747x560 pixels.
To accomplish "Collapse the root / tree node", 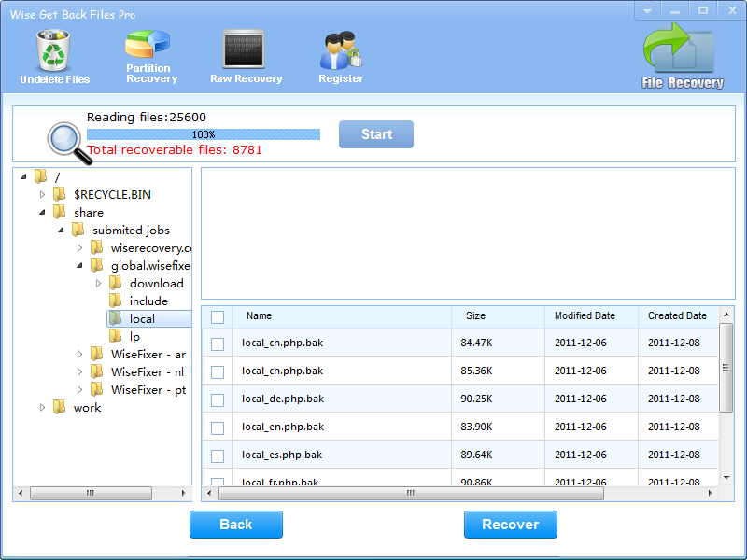I will click(23, 176).
